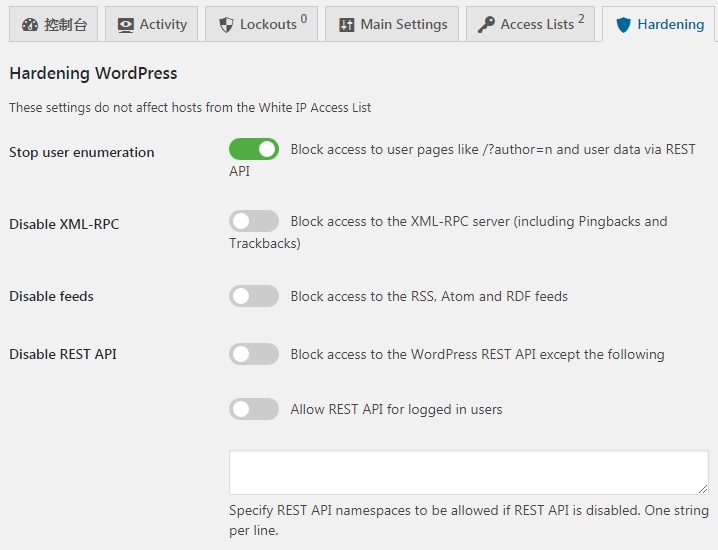
Task: Click the Main Settings sliders icon
Action: pos(347,25)
